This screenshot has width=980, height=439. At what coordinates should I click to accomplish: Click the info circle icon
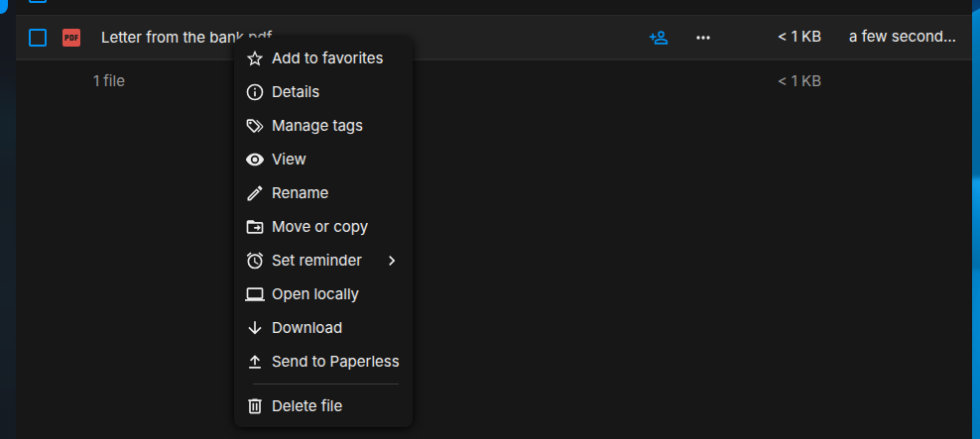tap(254, 92)
